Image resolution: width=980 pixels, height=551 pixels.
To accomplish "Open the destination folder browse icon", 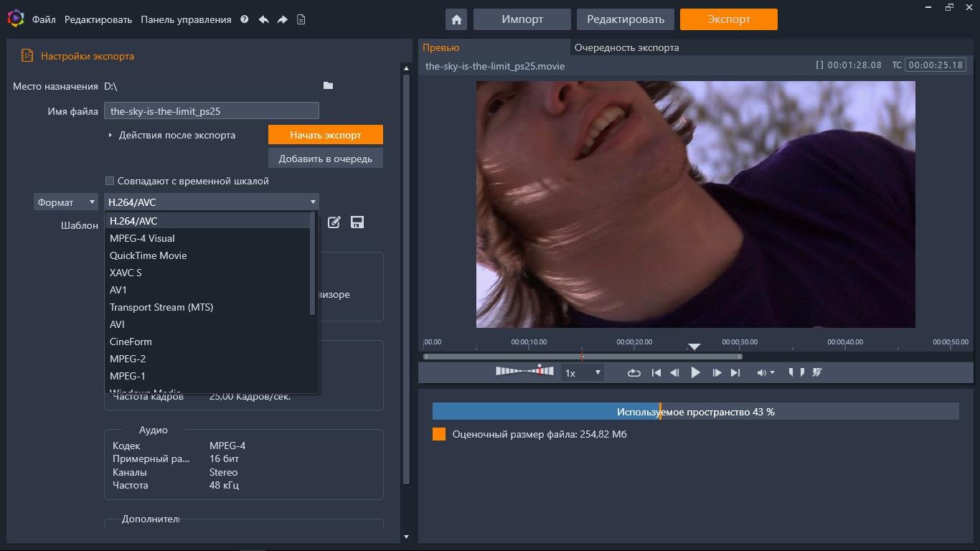I will point(328,85).
